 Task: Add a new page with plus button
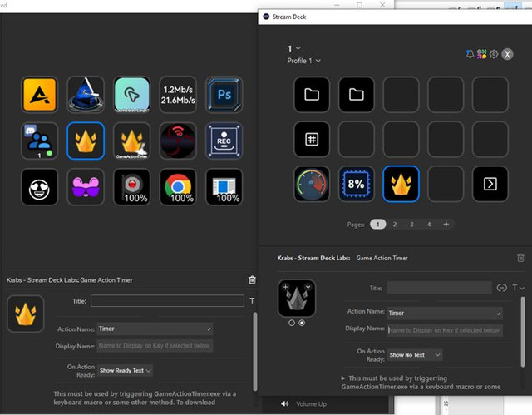pos(446,224)
